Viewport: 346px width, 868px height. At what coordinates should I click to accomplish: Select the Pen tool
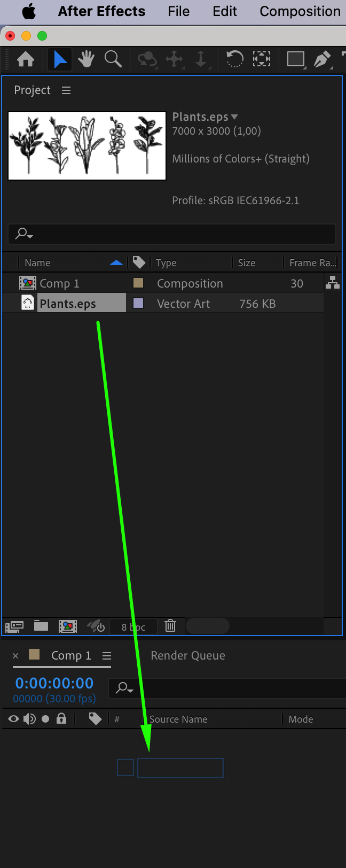pyautogui.click(x=321, y=59)
